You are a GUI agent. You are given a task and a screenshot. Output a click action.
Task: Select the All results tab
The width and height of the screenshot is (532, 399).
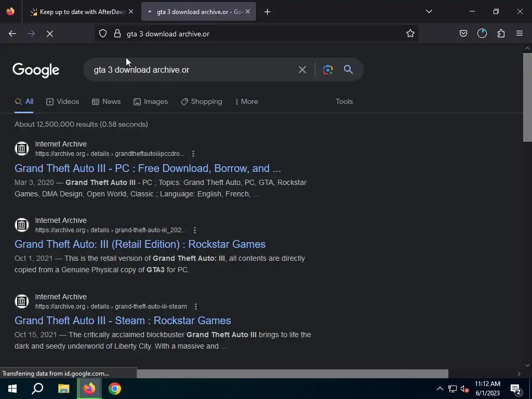24,102
